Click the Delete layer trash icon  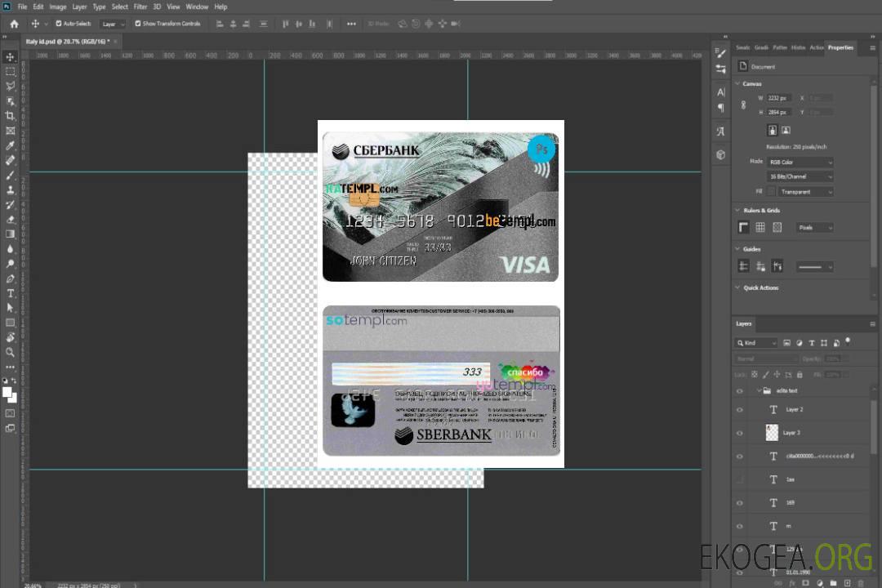point(861,583)
